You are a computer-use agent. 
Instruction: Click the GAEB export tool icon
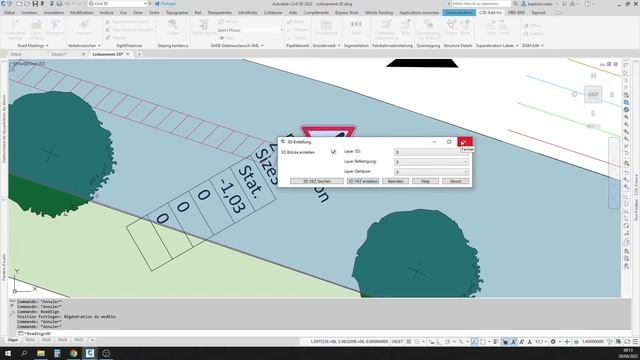(203, 25)
